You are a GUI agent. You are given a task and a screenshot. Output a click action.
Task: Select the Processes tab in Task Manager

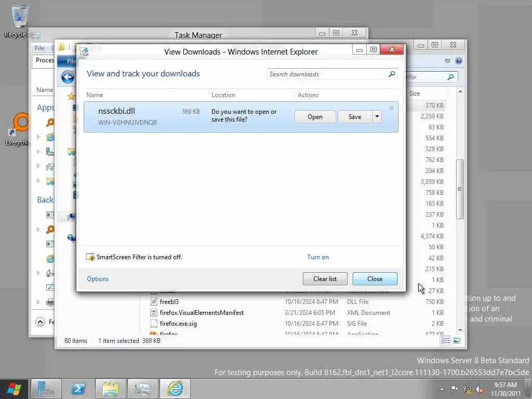tap(45, 60)
